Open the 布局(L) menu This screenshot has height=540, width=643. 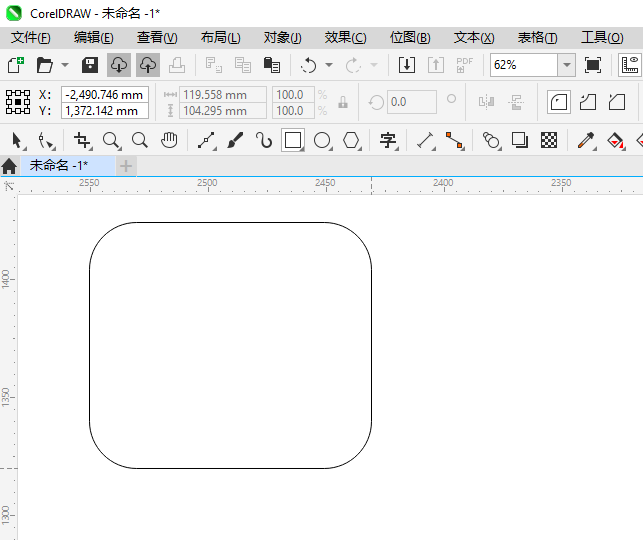pos(221,38)
